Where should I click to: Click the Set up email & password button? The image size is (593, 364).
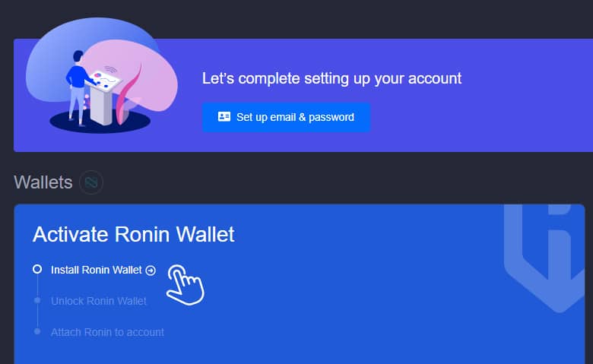[x=286, y=117]
